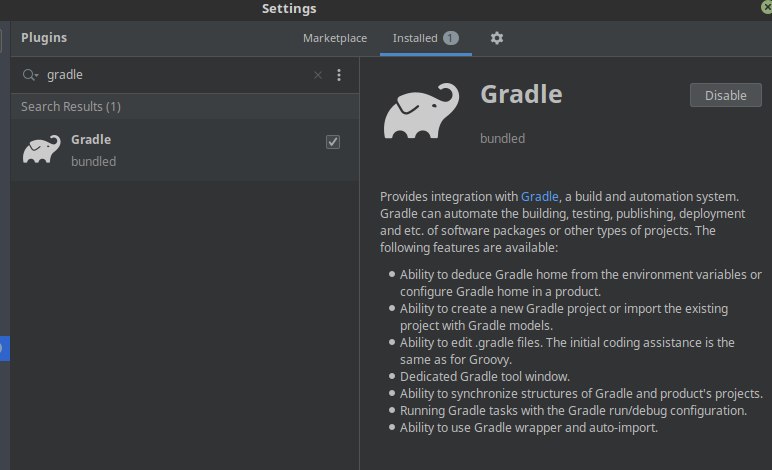772x470 pixels.
Task: Close the Settings dialog
Action: pos(767,6)
